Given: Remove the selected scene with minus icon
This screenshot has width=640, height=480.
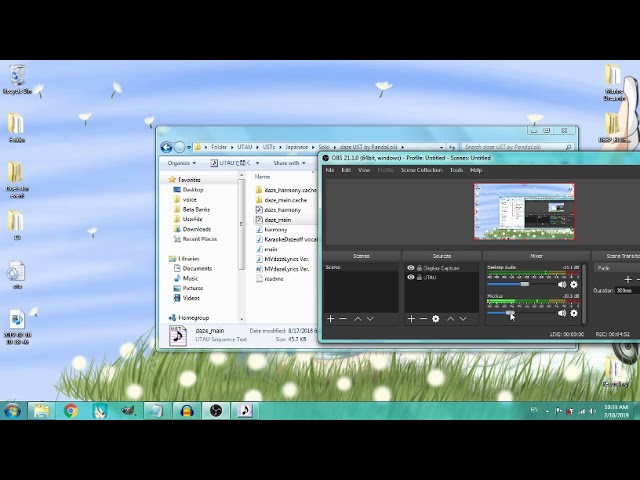Looking at the screenshot, I should (343, 319).
